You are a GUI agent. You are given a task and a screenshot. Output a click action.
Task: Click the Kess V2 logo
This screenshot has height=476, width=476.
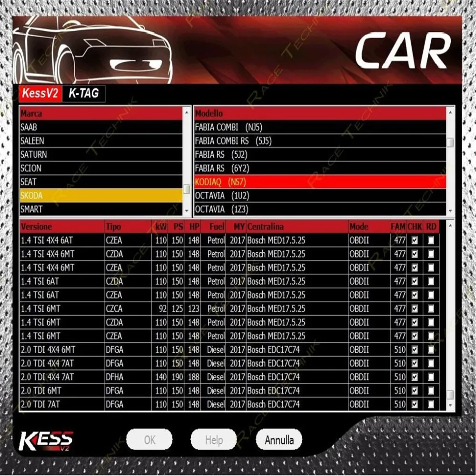coord(46,441)
